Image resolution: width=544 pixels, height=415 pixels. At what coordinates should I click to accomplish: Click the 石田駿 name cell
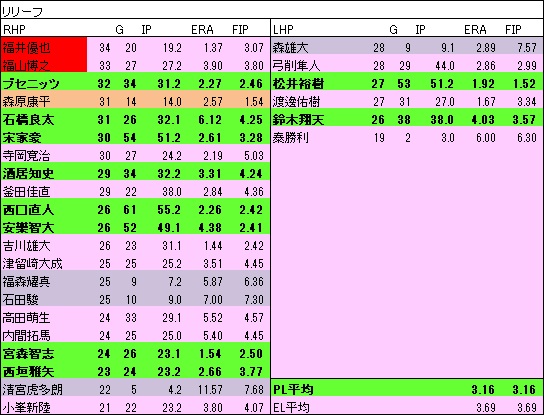tap(20, 300)
